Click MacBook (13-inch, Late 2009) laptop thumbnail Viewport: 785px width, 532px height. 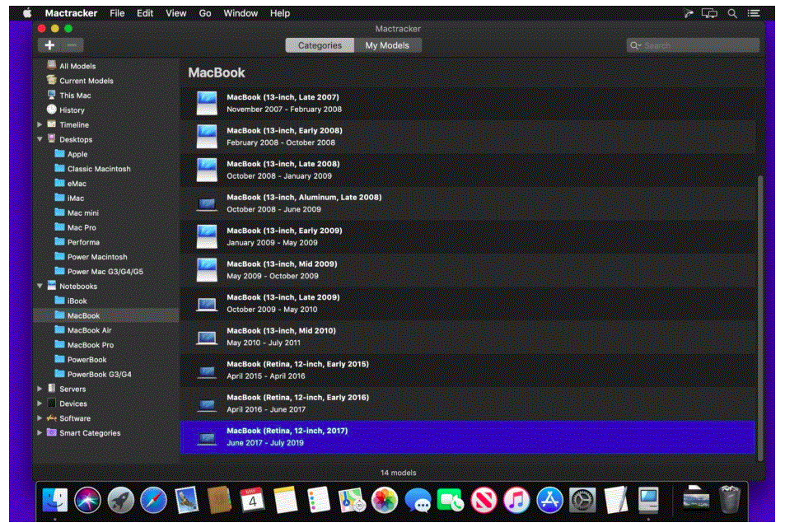207,304
